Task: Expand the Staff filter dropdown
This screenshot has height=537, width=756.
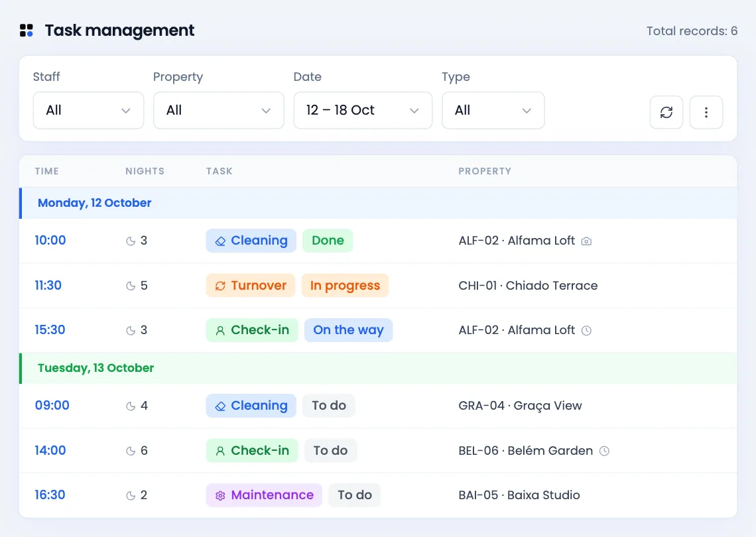Action: pyautogui.click(x=88, y=111)
